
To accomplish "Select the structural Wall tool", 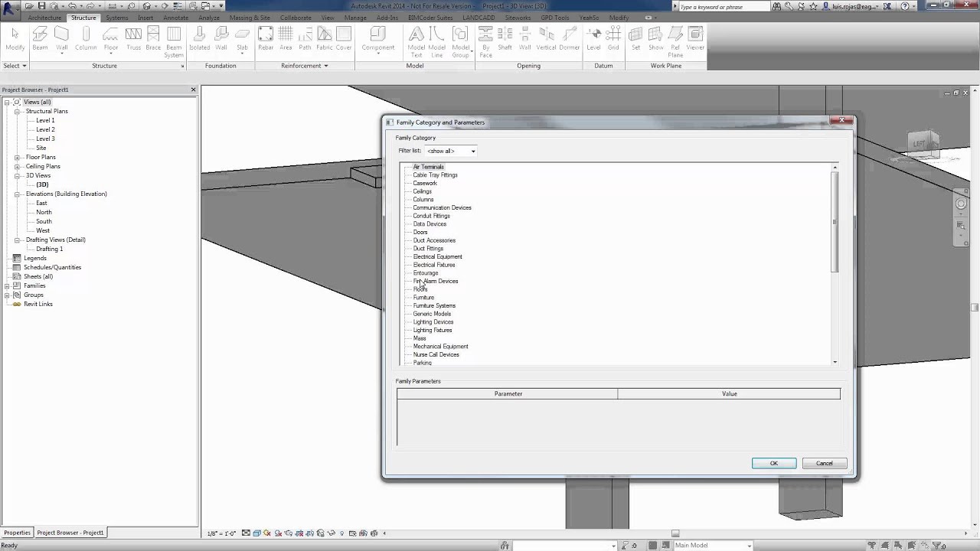I will coord(62,39).
